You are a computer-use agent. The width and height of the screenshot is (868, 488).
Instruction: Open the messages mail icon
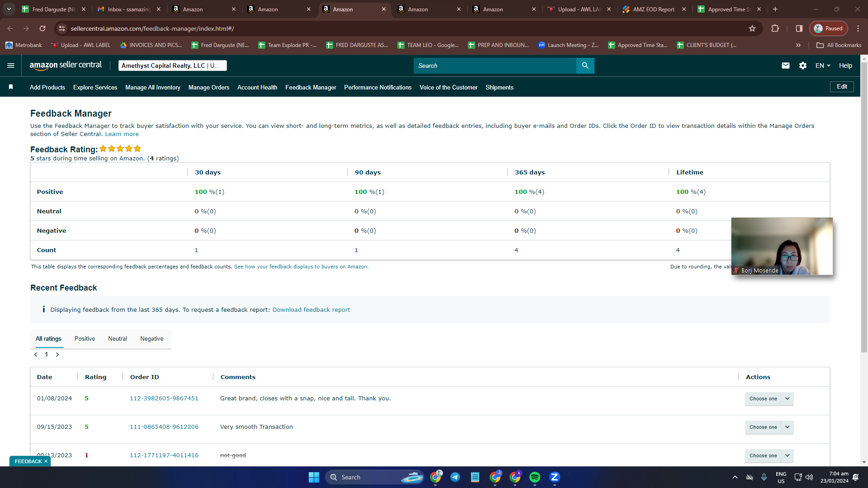tap(786, 66)
